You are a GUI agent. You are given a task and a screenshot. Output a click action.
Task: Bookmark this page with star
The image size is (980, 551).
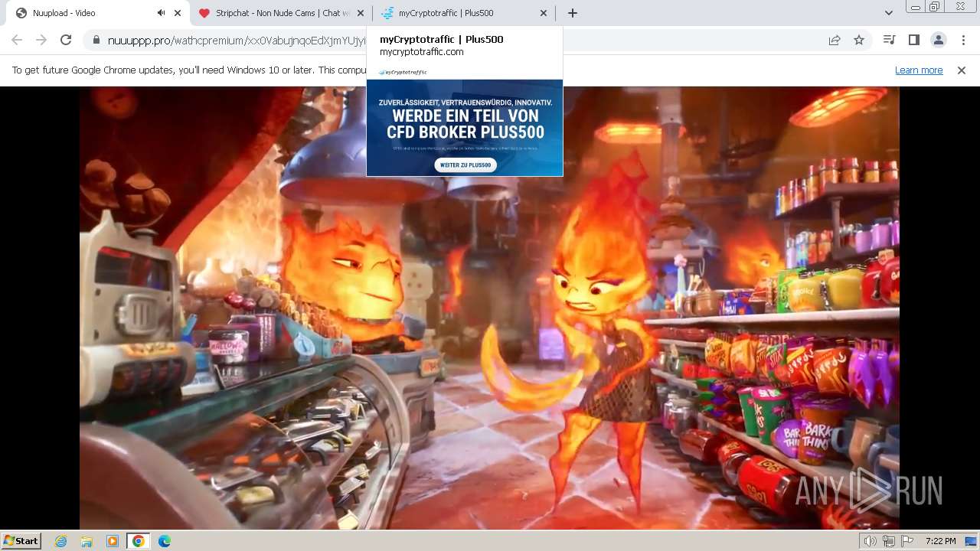coord(859,40)
